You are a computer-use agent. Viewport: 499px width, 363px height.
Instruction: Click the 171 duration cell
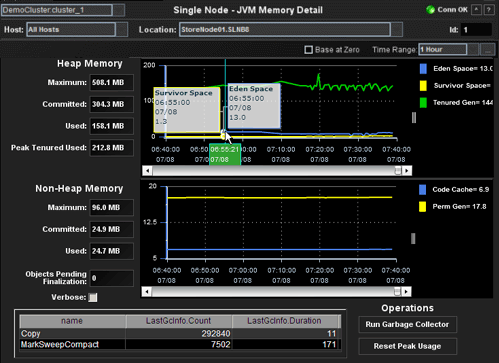tap(286, 344)
